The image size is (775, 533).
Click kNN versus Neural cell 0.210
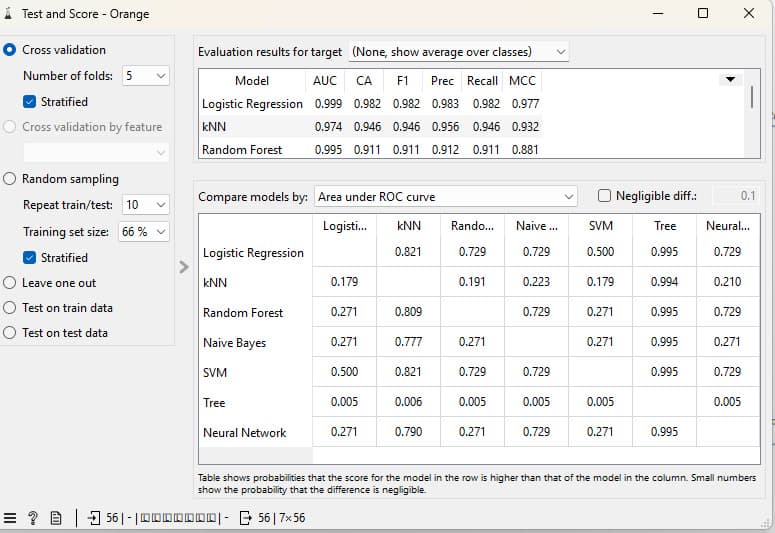pos(728,282)
